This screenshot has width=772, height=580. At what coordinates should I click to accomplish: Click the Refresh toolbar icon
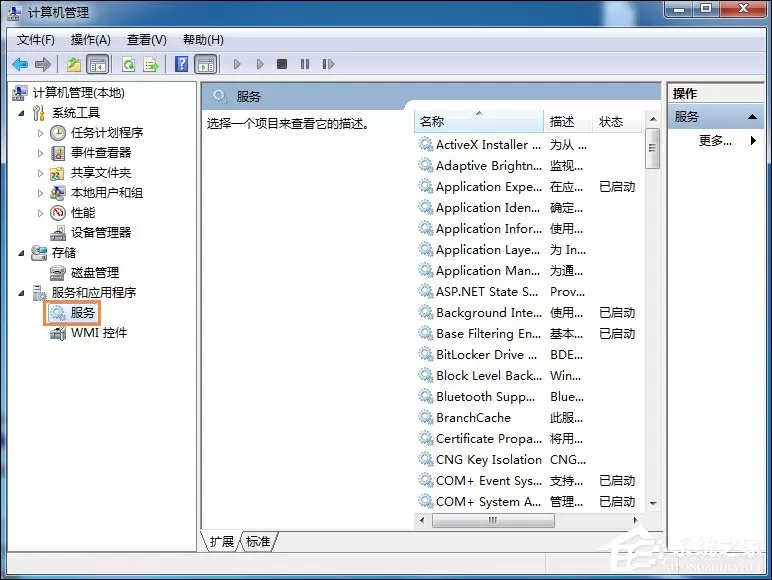[129, 64]
